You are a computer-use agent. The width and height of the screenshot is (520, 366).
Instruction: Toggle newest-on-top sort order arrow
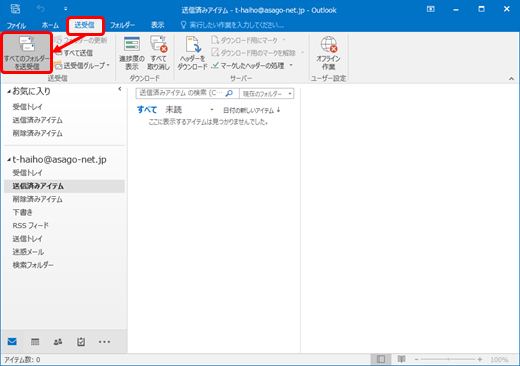[279, 110]
